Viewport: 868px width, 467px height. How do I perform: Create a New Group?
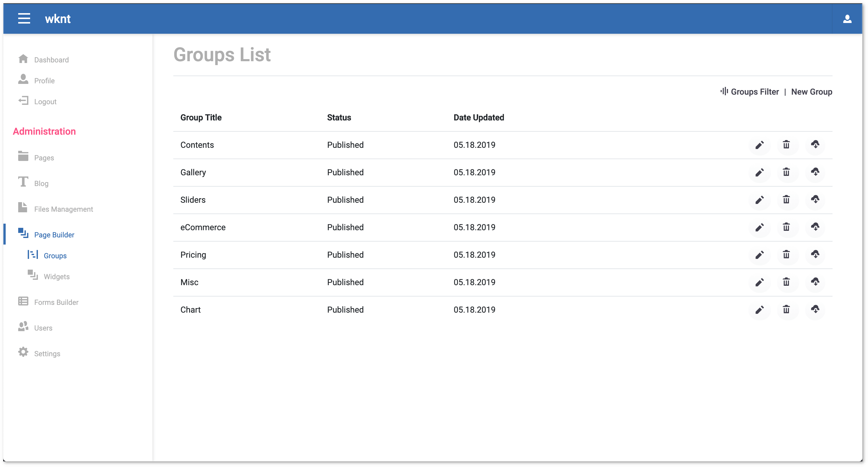point(811,92)
